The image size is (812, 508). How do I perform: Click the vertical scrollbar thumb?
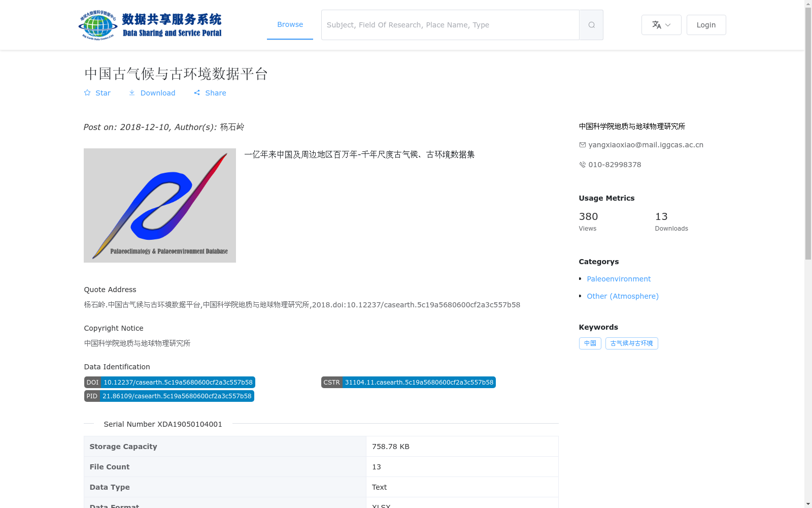(x=808, y=134)
